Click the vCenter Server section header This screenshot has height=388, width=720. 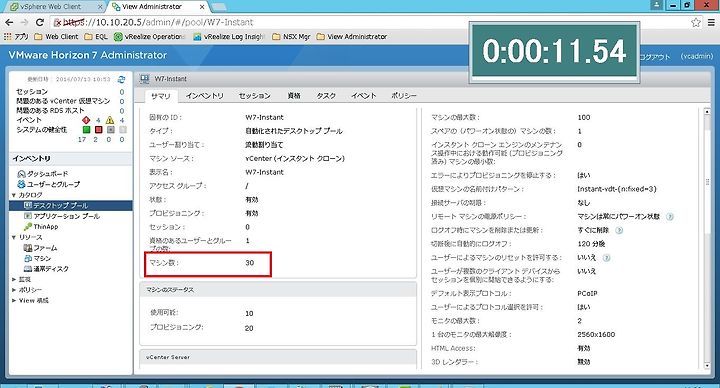click(278, 357)
